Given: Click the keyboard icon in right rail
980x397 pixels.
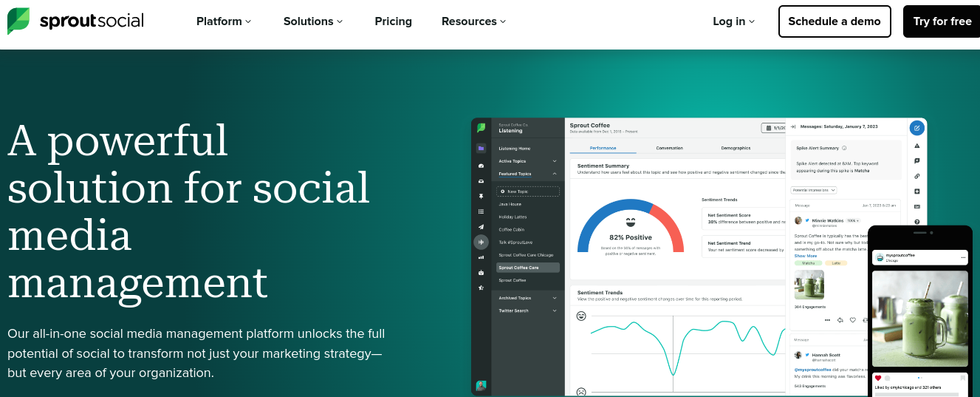Looking at the screenshot, I should tap(916, 206).
